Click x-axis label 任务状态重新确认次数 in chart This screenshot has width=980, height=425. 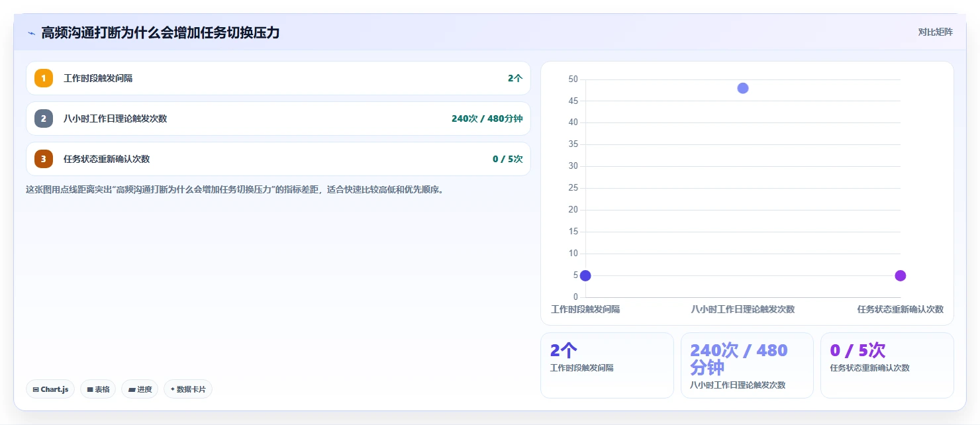coord(901,309)
